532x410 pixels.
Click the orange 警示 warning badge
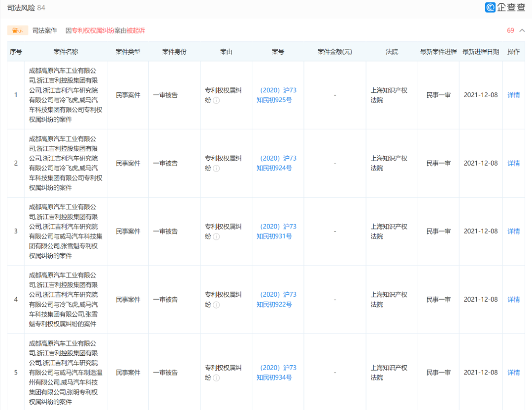pos(18,31)
